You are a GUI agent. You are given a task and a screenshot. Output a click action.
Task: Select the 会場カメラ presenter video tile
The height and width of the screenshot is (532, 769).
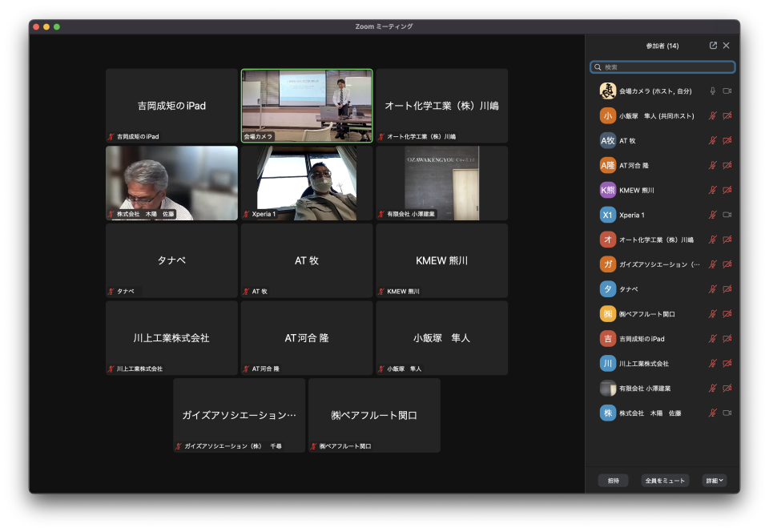click(x=307, y=105)
